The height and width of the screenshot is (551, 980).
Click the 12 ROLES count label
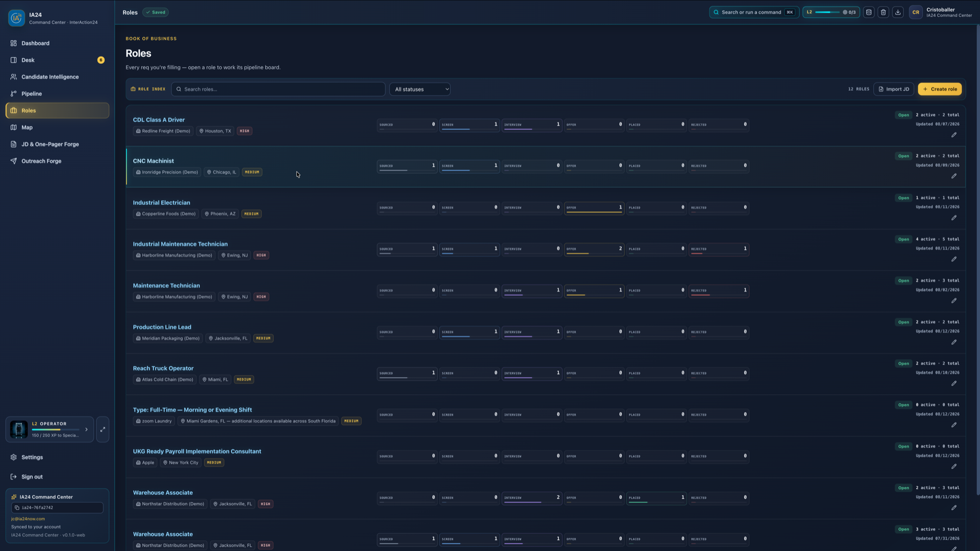(859, 89)
